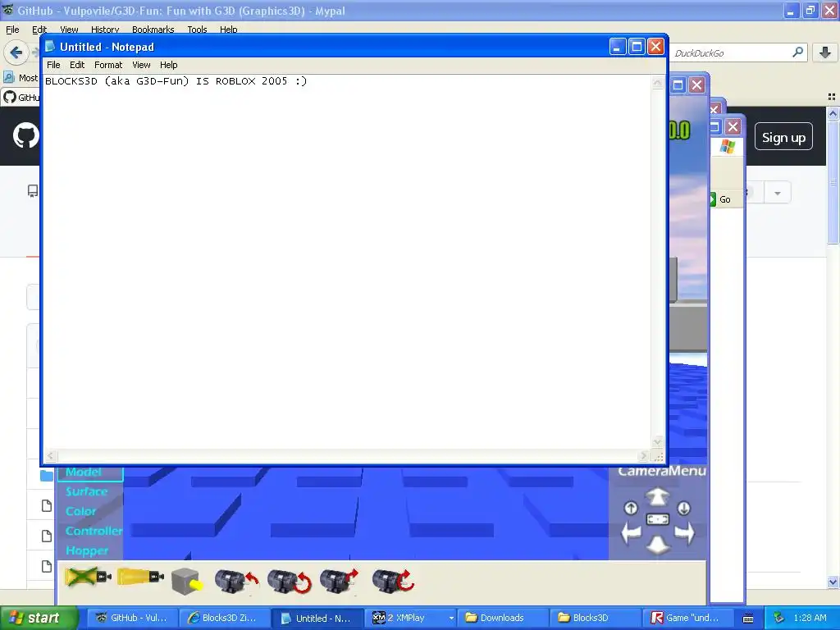Image resolution: width=840 pixels, height=630 pixels.
Task: Open Notepad Edit menu
Action: pyautogui.click(x=77, y=65)
